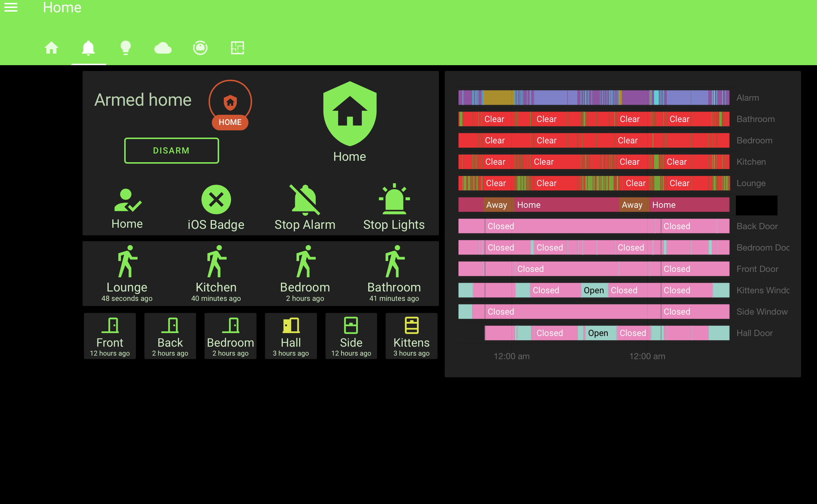Image resolution: width=817 pixels, height=504 pixels.
Task: Click the Kittens window sensor tile
Action: point(412,336)
